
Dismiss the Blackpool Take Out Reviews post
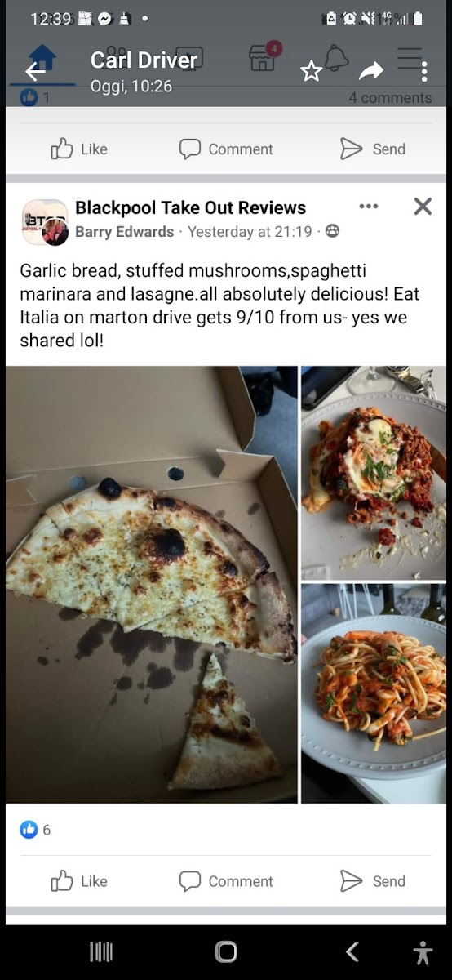[x=423, y=207]
